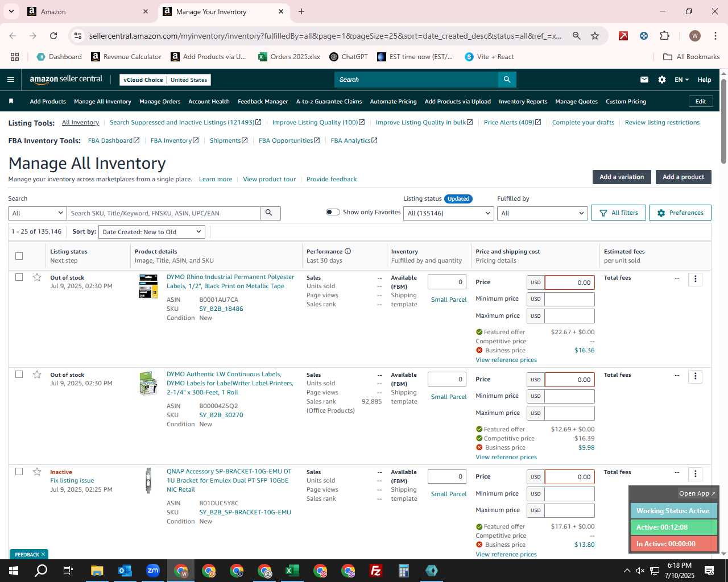Image resolution: width=728 pixels, height=582 pixels.
Task: Open Listing status All (135146) dropdown
Action: tap(449, 213)
